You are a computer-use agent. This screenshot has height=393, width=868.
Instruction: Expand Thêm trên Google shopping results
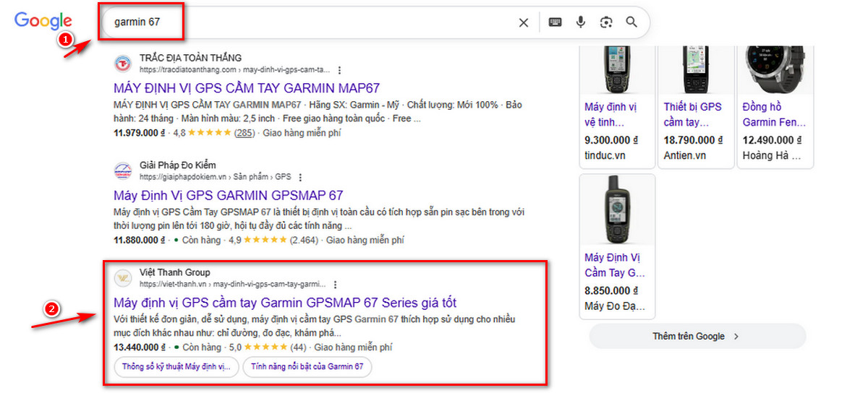coord(697,336)
